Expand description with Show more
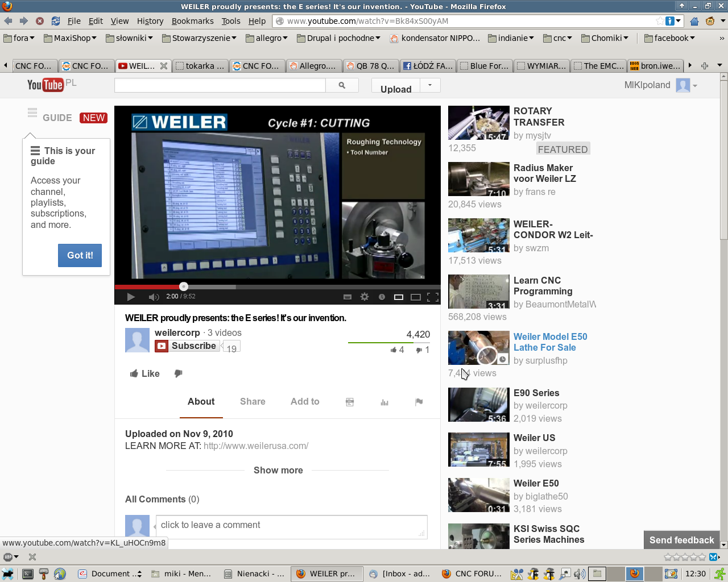 click(278, 470)
